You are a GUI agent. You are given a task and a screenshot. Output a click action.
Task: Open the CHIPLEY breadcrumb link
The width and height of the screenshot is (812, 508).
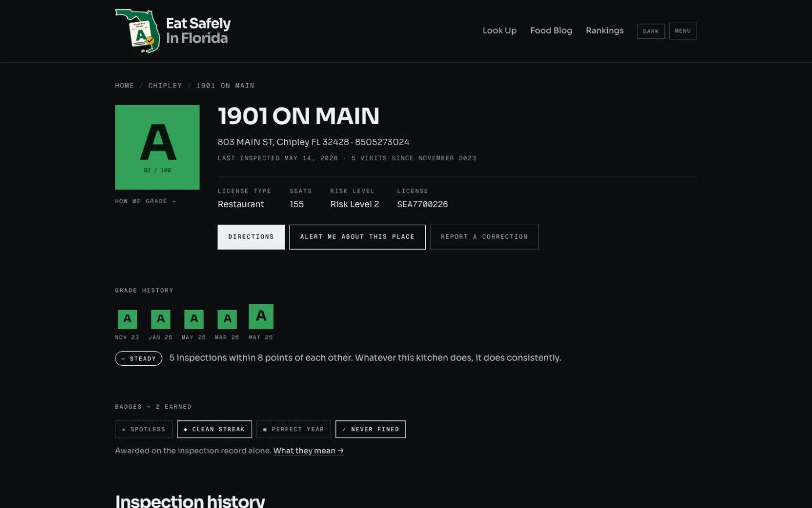[165, 86]
